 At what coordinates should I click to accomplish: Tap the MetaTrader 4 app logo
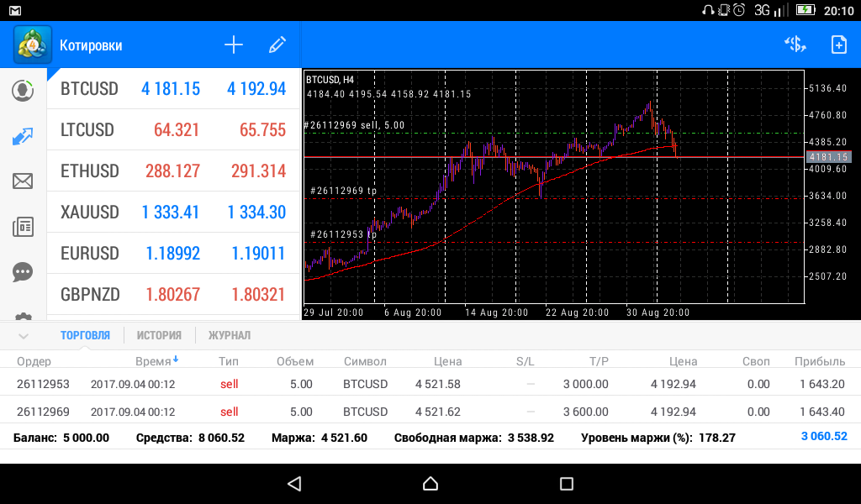point(33,45)
